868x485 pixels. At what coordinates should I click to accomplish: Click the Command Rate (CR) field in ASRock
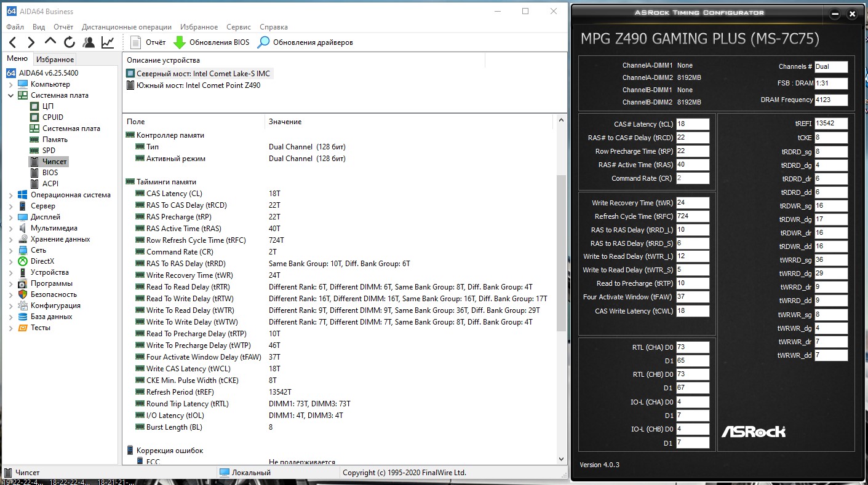(x=693, y=178)
